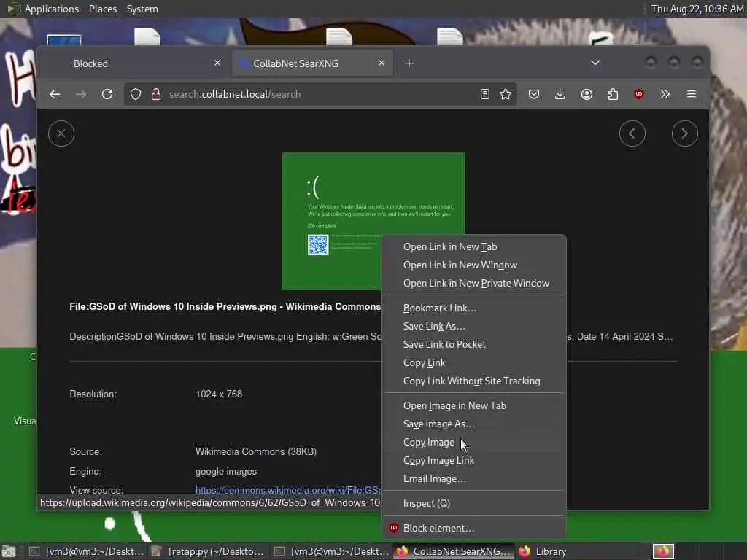Choose Open Link in New Window
The height and width of the screenshot is (560, 747).
coord(474,265)
